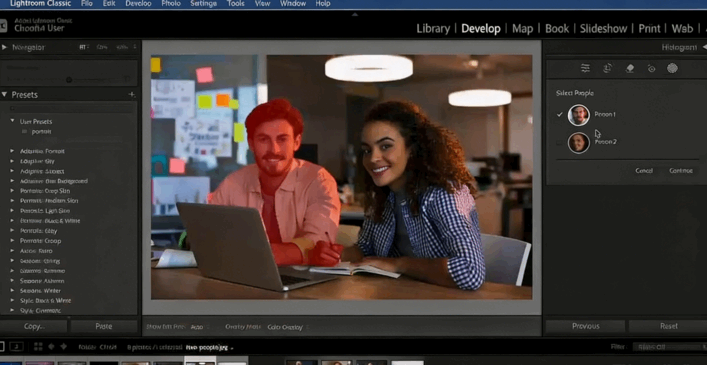Viewport: 707px width, 365px height.
Task: Check the Person 2 checkbox
Action: click(560, 142)
